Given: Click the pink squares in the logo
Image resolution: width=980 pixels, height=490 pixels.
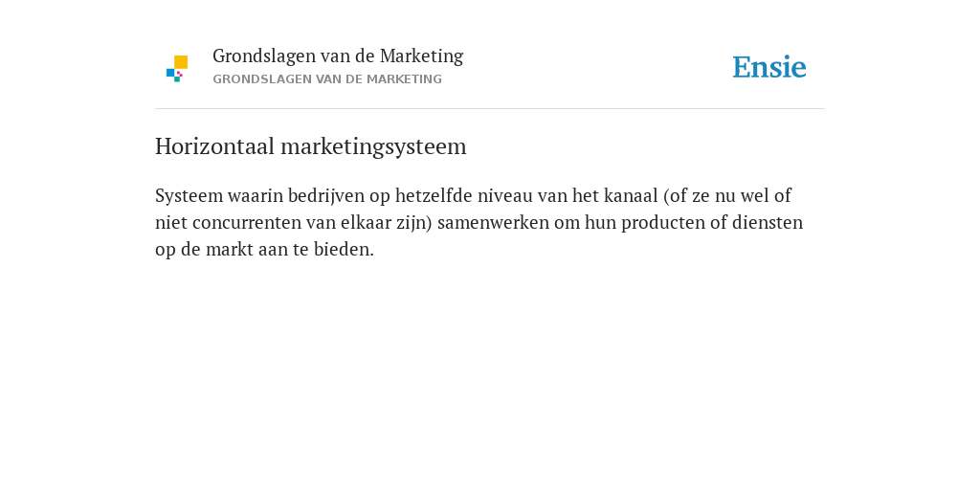Looking at the screenshot, I should pos(179,74).
